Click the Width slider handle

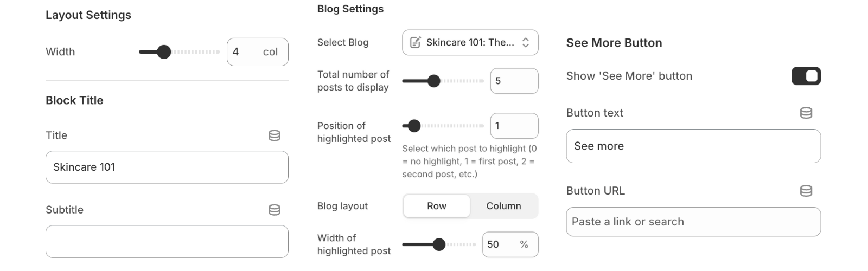(164, 52)
